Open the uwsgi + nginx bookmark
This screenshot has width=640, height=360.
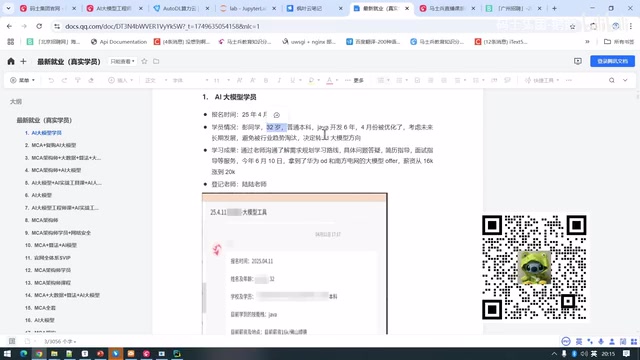(309, 42)
